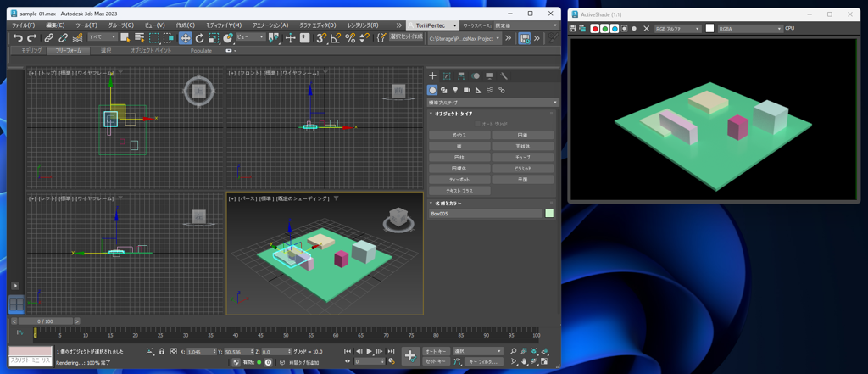
Task: Select the Link tool (chain icon)
Action: point(49,37)
